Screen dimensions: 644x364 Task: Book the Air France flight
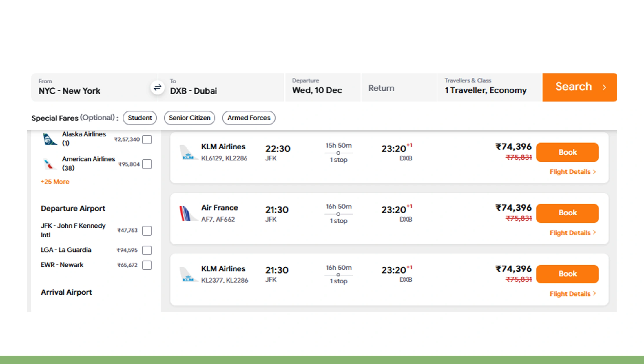[567, 213]
